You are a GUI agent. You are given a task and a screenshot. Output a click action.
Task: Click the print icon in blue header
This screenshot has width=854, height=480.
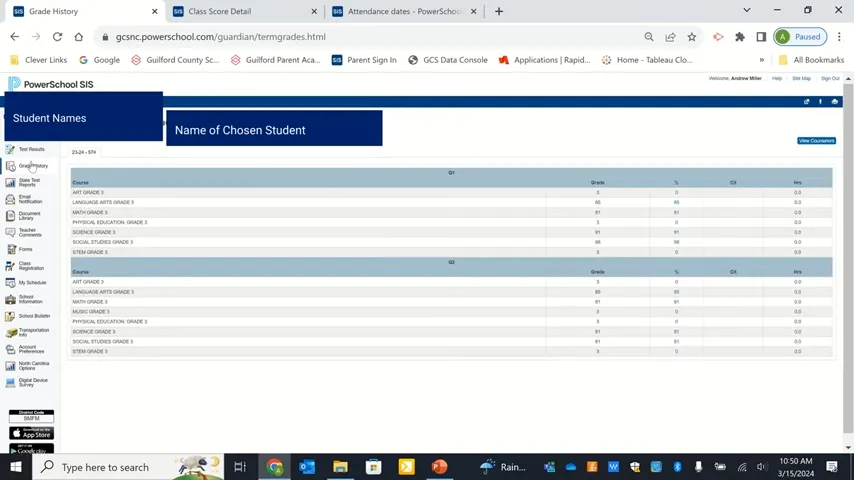(834, 101)
